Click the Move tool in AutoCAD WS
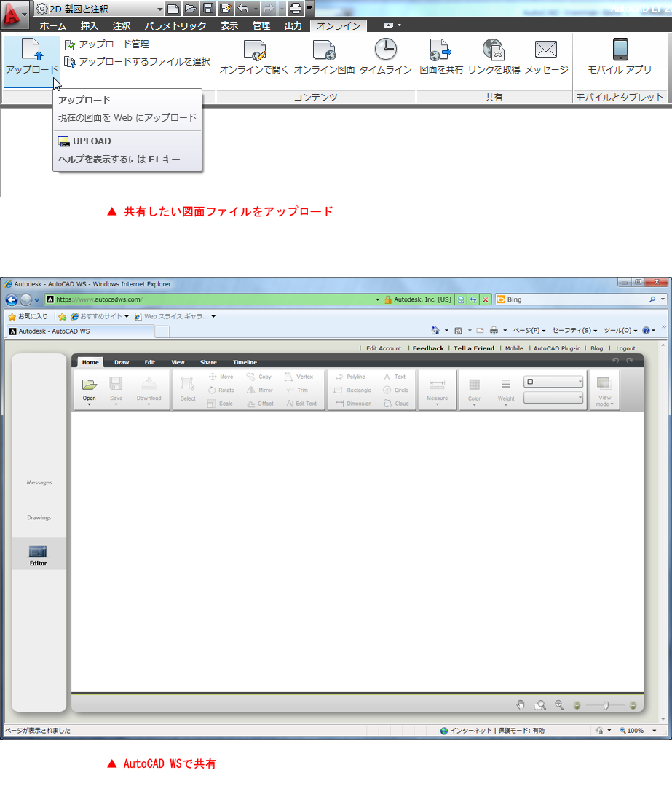The width and height of the screenshot is (672, 797). pos(221,377)
